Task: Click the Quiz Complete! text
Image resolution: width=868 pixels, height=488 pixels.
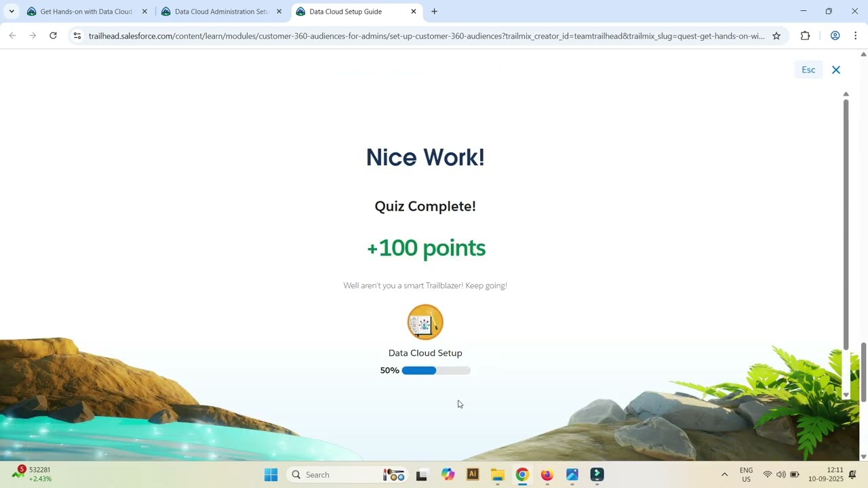Action: coord(425,206)
